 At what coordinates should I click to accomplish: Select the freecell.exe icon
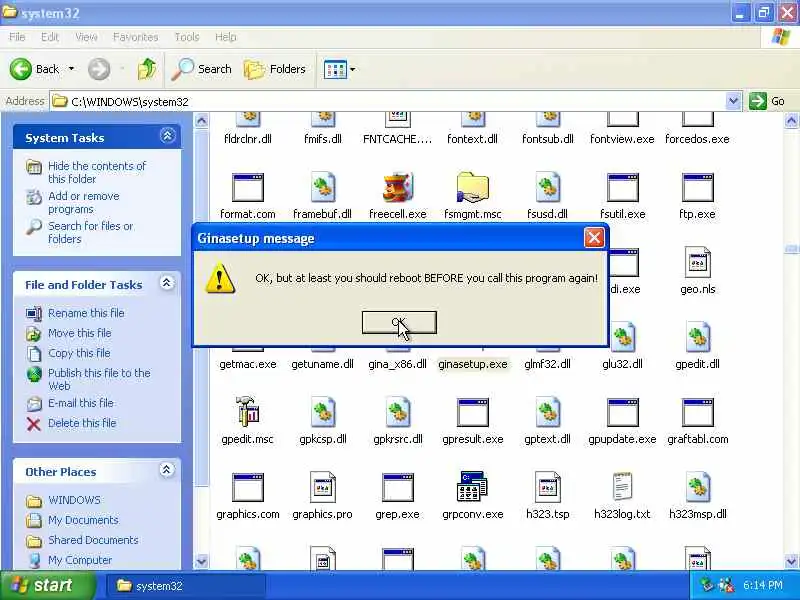(x=397, y=187)
